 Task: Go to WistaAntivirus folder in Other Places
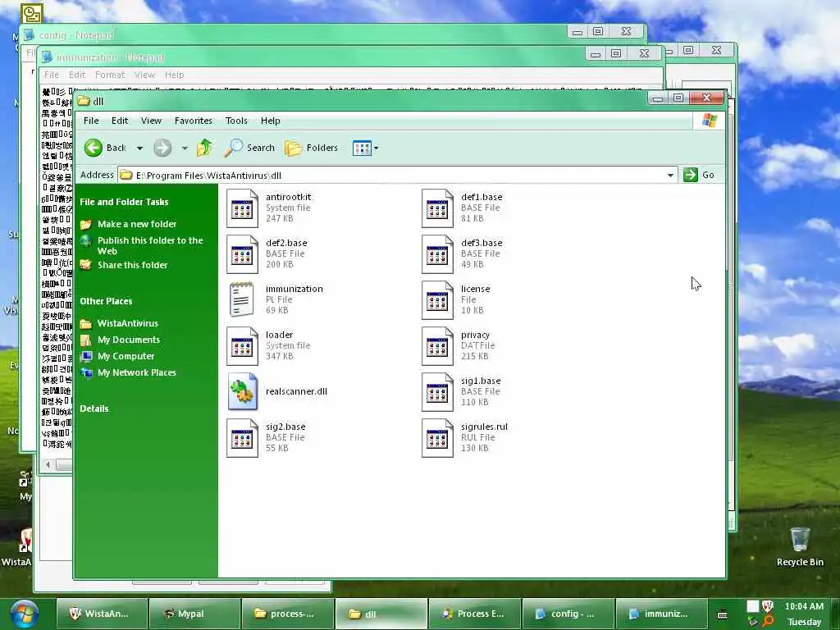pos(127,323)
